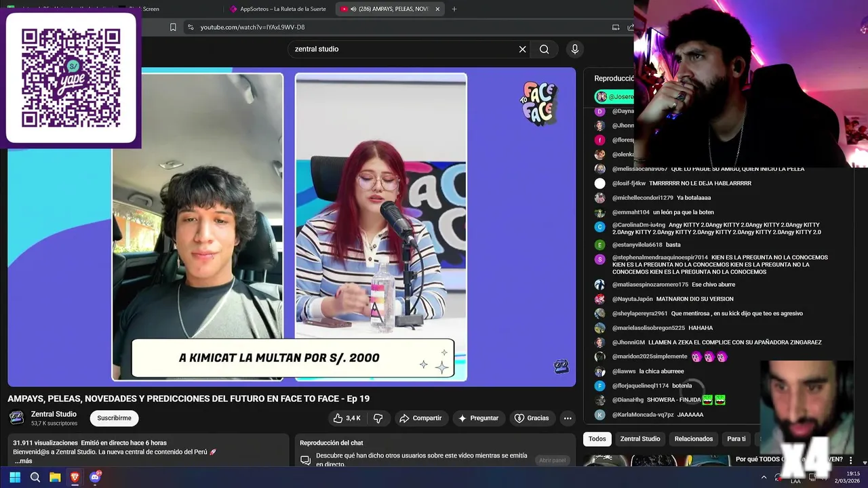Click the magnifier search button beside zentral studio

pos(545,49)
